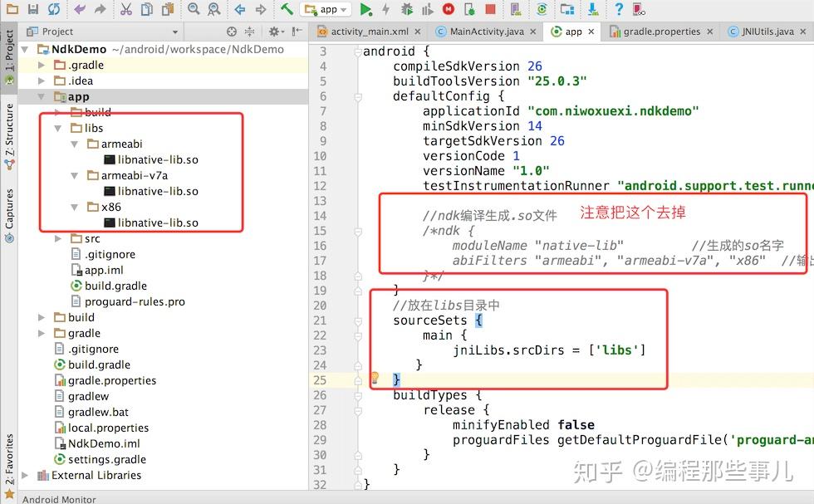Click the Build hammer icon
This screenshot has height=504, width=814.
pos(286,9)
